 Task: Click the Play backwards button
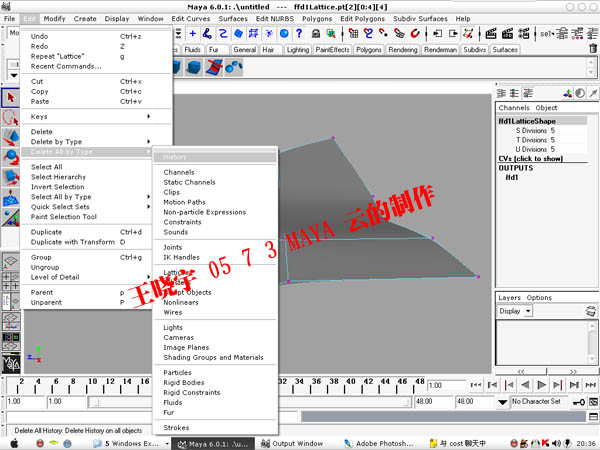(x=525, y=385)
